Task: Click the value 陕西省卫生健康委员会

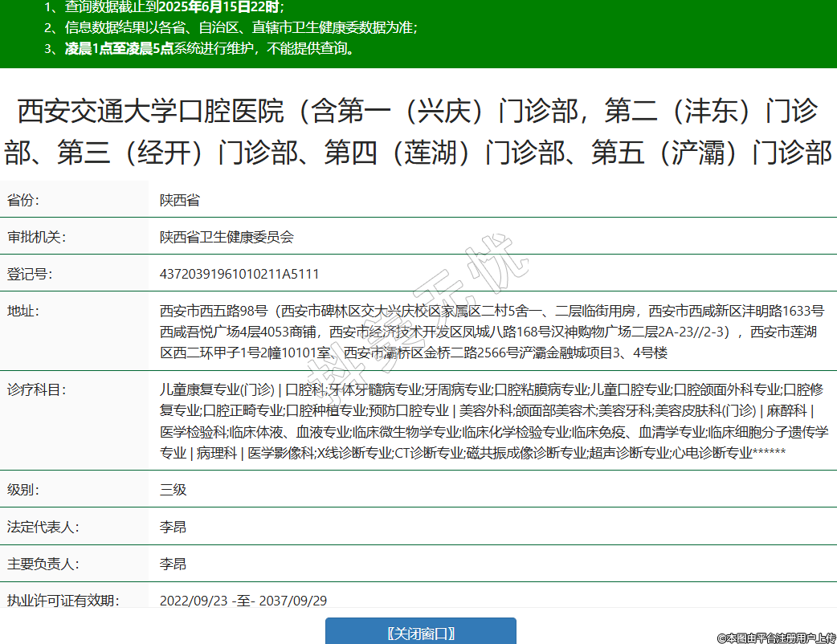Action: coord(227,237)
